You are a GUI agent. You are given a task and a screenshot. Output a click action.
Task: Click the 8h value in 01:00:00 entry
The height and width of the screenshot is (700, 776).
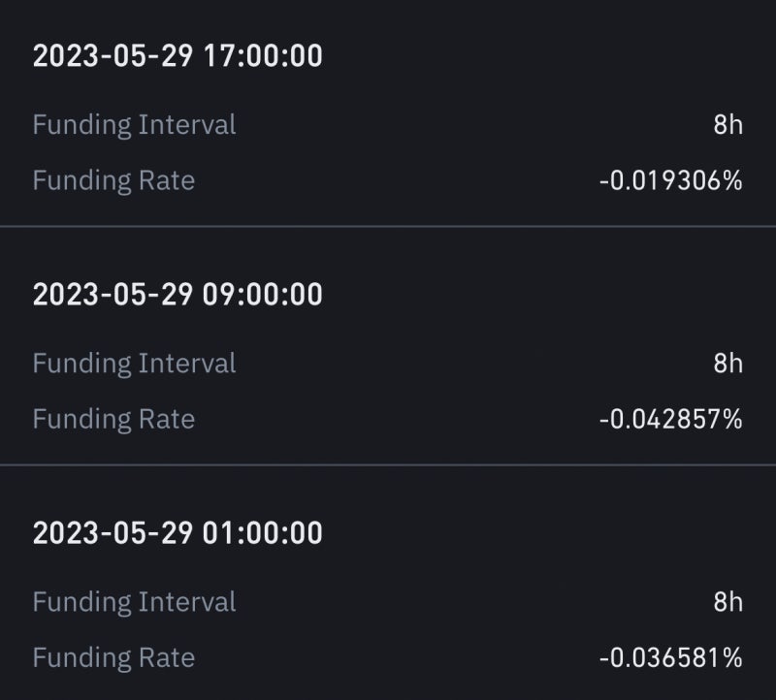pos(728,601)
